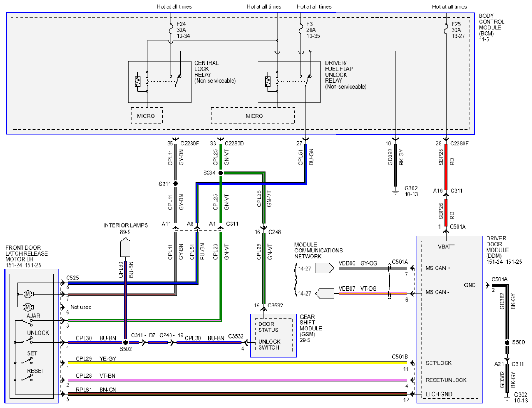Screen dimensions: 532x408
Task: Click the VBATT label in the DDM
Action: click(446, 247)
